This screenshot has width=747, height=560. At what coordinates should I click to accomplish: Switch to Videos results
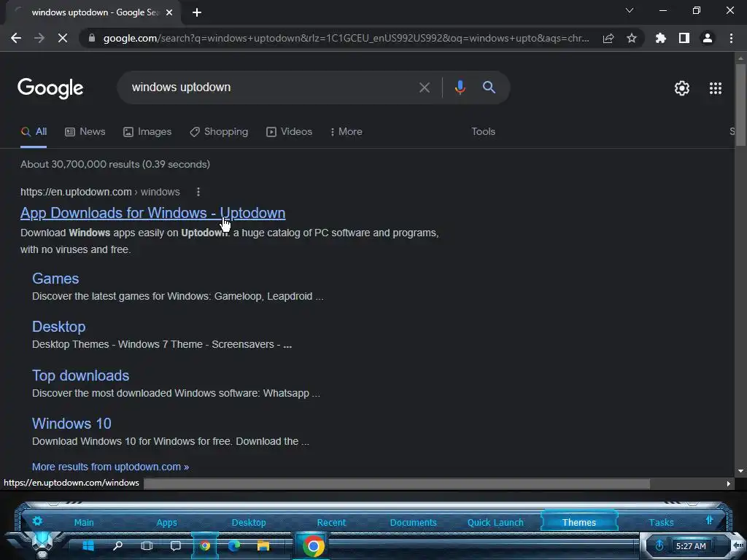[x=289, y=131]
